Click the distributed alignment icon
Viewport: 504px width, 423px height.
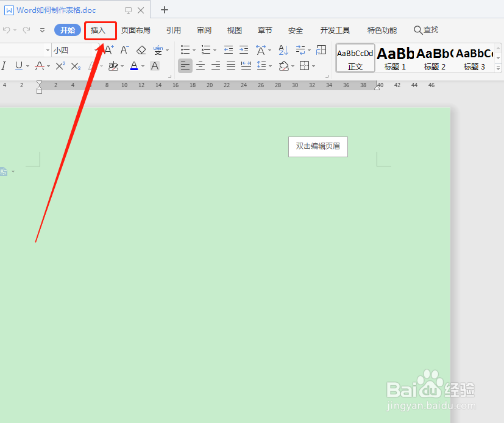[x=246, y=66]
